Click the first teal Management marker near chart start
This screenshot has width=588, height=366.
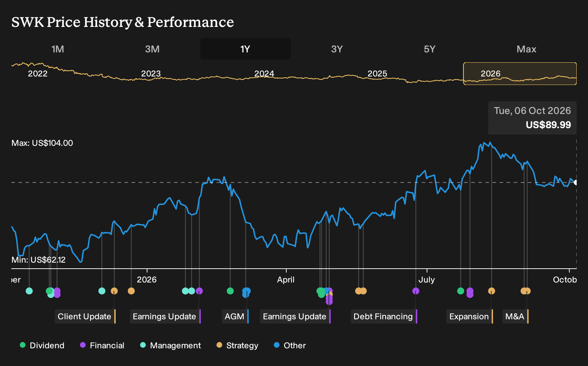[x=29, y=291]
